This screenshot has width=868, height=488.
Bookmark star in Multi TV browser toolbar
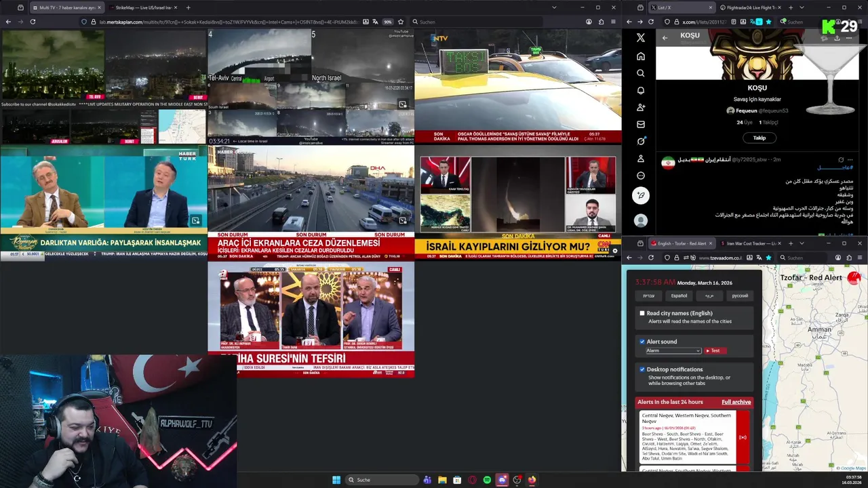click(401, 22)
